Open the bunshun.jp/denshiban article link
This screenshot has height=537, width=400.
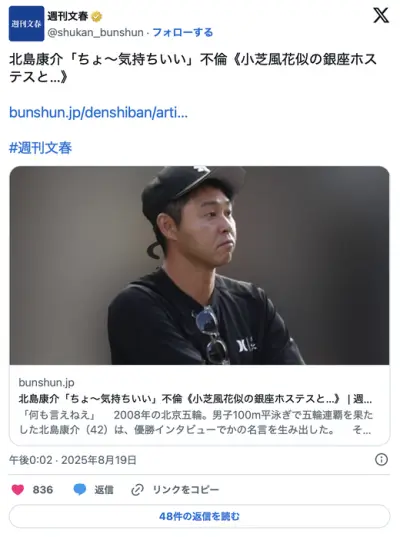click(98, 112)
